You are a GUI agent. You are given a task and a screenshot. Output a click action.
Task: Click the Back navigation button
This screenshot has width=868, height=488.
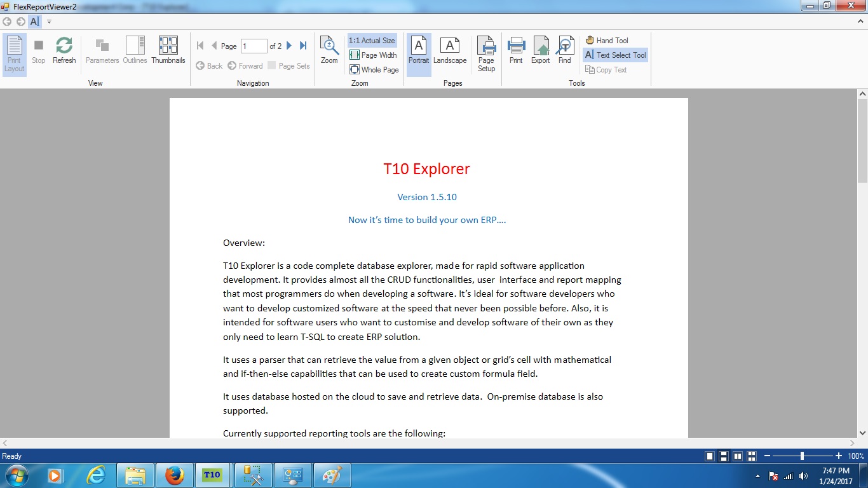[209, 65]
